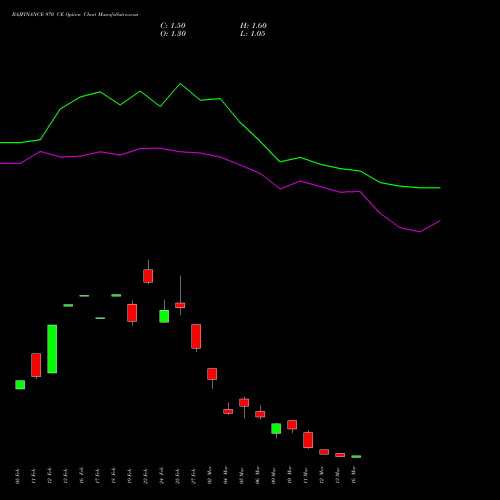Screen dimensions: 500x500
Task: Click the right end of the purple indicator line
Action: (x=440, y=221)
